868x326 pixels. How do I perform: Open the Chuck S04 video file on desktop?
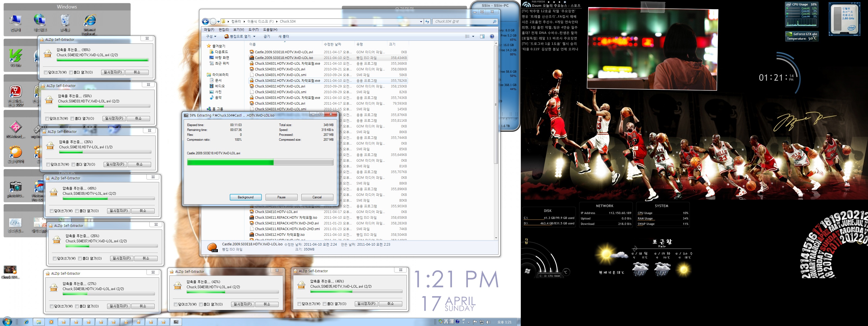pyautogui.click(x=10, y=272)
